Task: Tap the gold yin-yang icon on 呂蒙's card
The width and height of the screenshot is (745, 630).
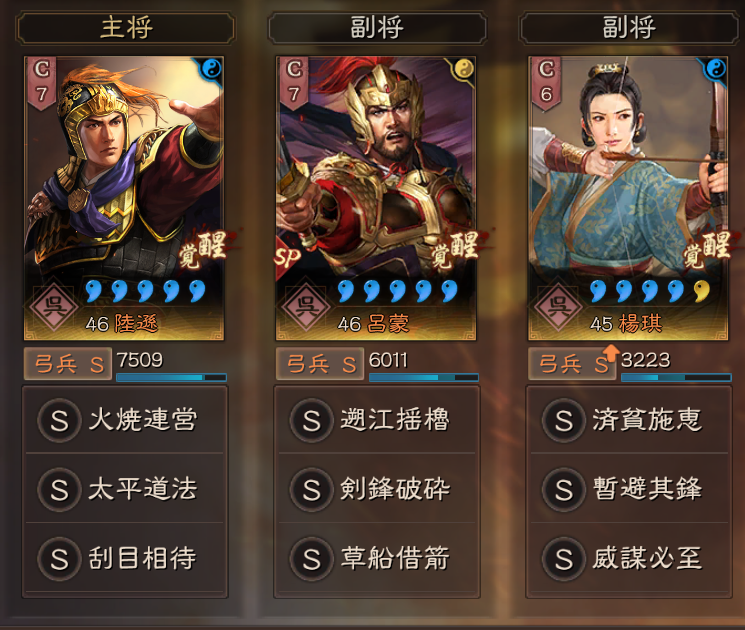Action: click(463, 69)
